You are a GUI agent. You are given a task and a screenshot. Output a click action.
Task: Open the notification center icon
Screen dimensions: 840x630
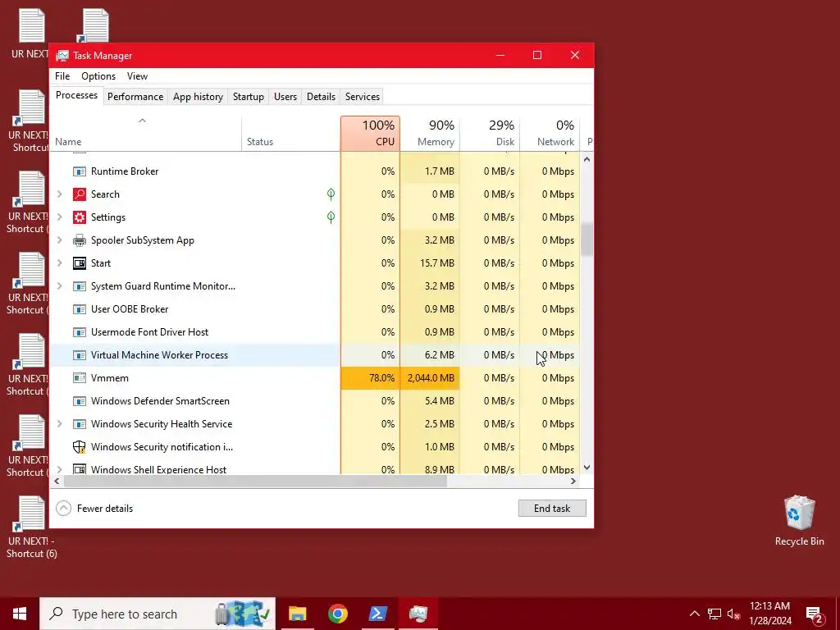click(x=814, y=614)
